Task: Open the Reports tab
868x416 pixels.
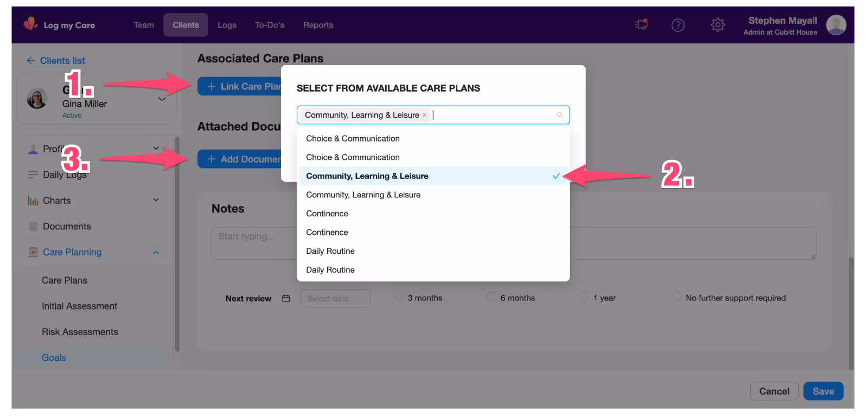Action: [x=318, y=25]
